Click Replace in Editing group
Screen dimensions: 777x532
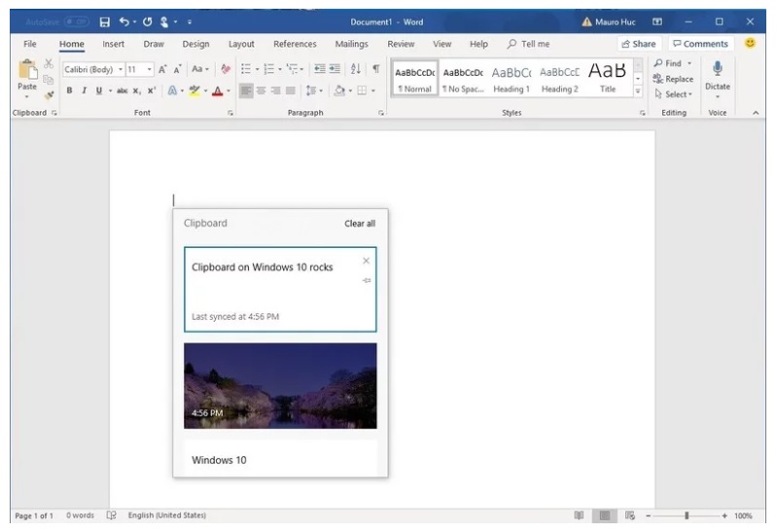tap(673, 79)
